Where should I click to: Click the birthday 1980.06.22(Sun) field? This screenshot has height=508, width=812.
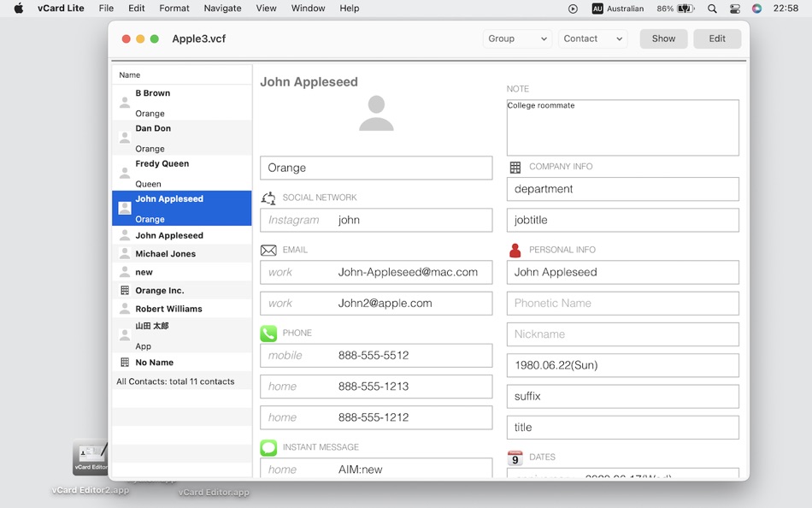pyautogui.click(x=622, y=365)
